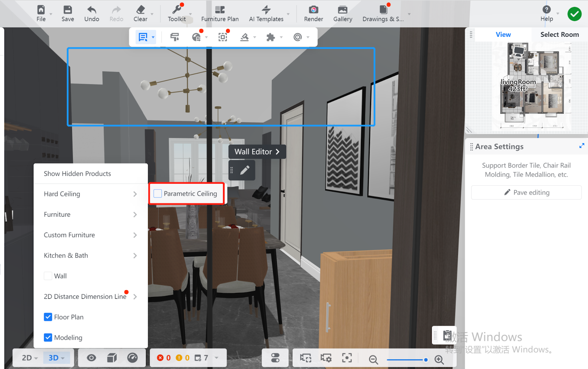
Task: Zoom in with the plus magnifier
Action: pyautogui.click(x=439, y=359)
